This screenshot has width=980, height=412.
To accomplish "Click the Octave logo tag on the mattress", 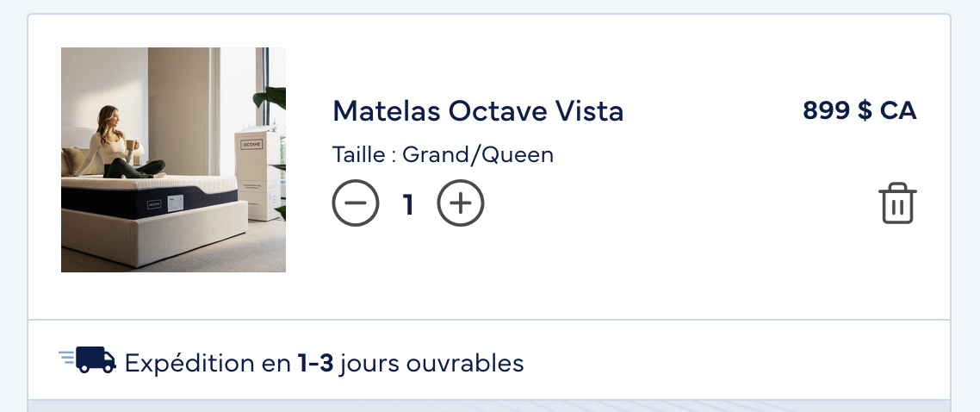I will click(154, 205).
